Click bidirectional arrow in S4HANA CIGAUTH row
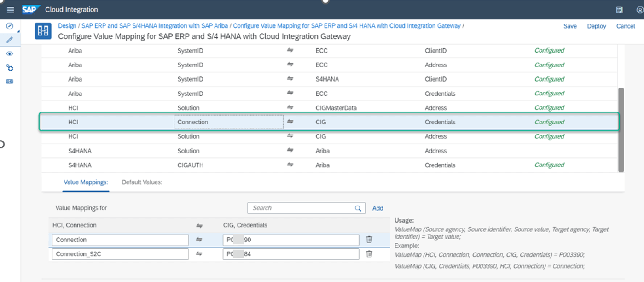The image size is (644, 282). pos(290,165)
